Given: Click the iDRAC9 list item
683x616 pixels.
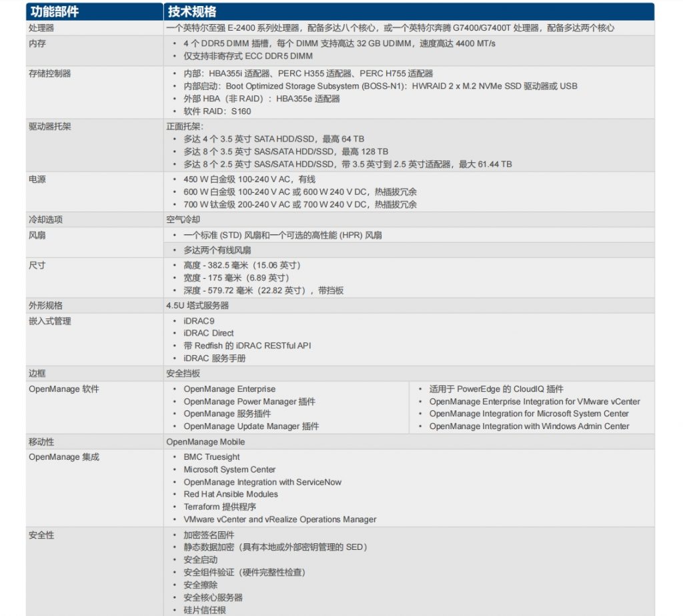Looking at the screenshot, I should click(x=199, y=321).
